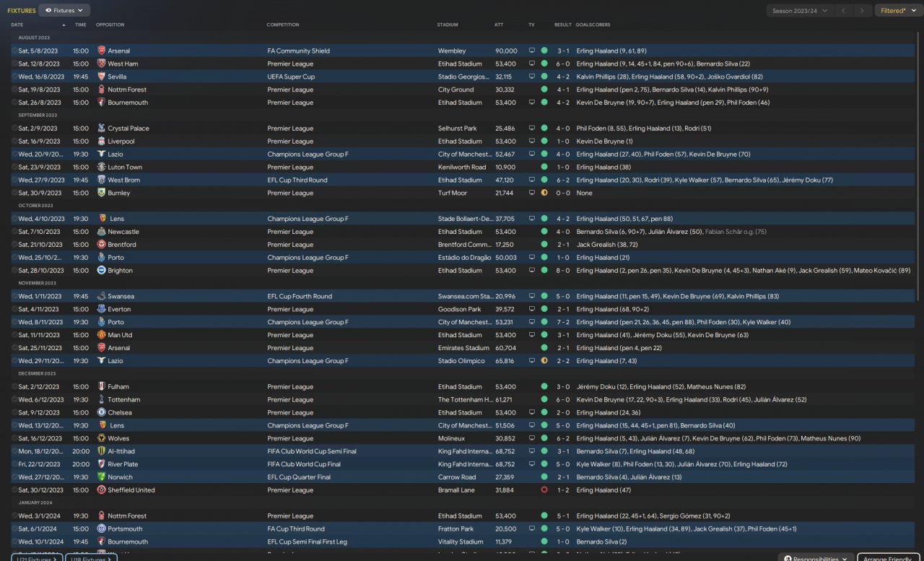Click the Al-Ittihad club badge

[101, 451]
